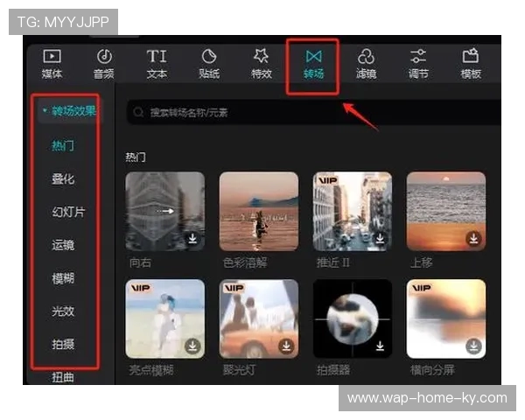
Task: Click the transition search input field
Action: (x=315, y=112)
